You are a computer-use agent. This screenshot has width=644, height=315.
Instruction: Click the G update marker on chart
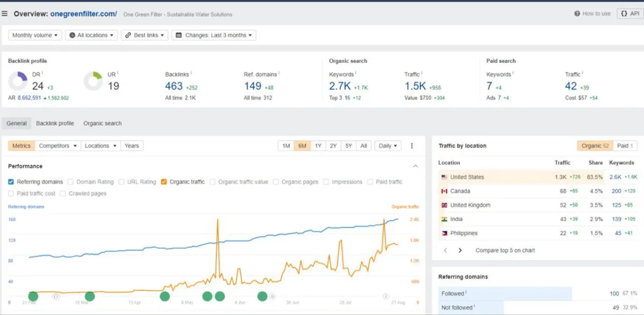pyautogui.click(x=272, y=296)
